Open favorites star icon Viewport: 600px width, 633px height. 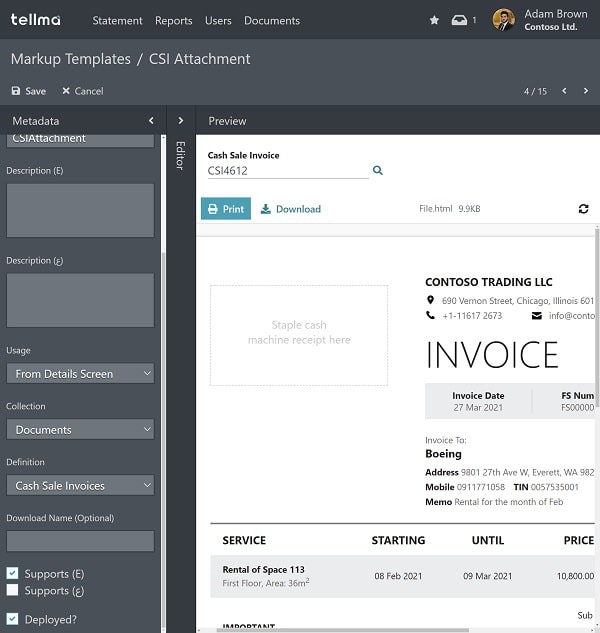click(x=434, y=20)
